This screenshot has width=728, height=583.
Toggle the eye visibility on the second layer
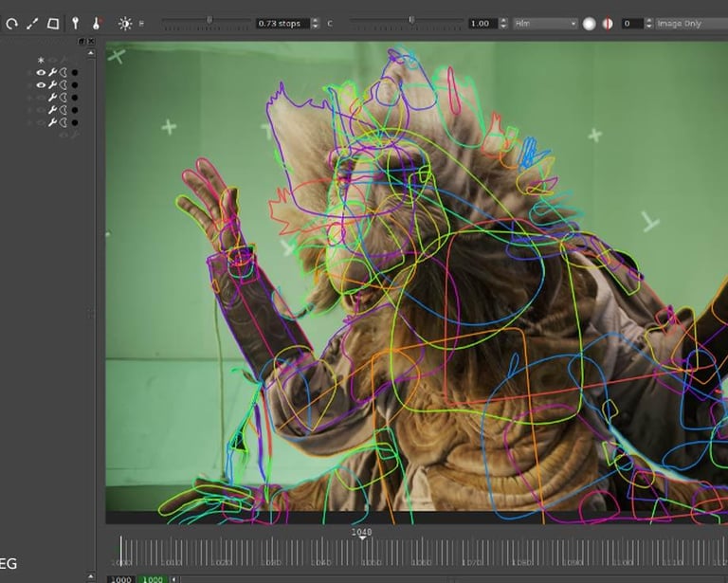[41, 84]
